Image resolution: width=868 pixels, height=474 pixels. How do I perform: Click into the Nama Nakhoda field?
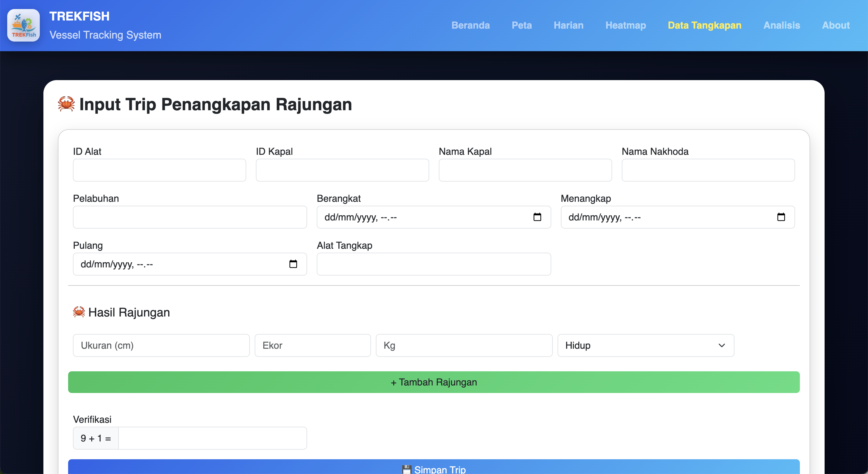tap(708, 170)
